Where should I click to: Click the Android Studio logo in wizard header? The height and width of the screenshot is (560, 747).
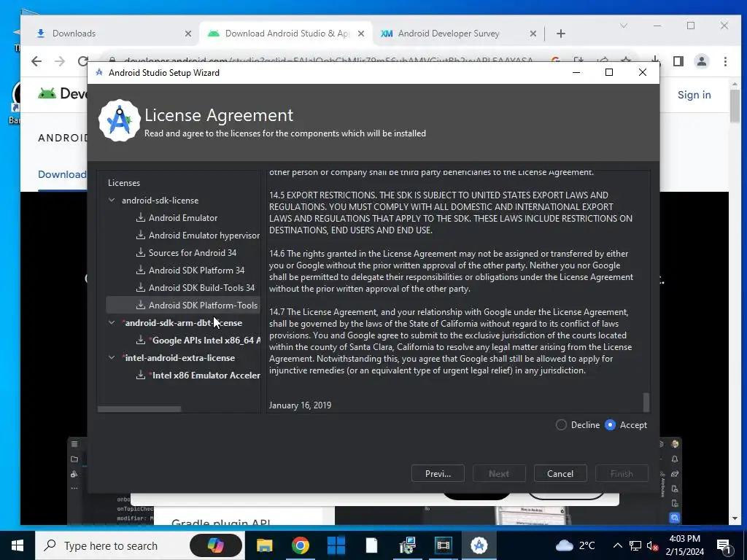(119, 121)
